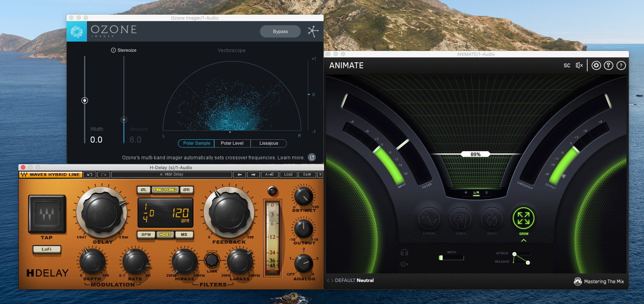This screenshot has width=644, height=304.
Task: Select the Lissajous vectorscope tab
Action: [269, 143]
